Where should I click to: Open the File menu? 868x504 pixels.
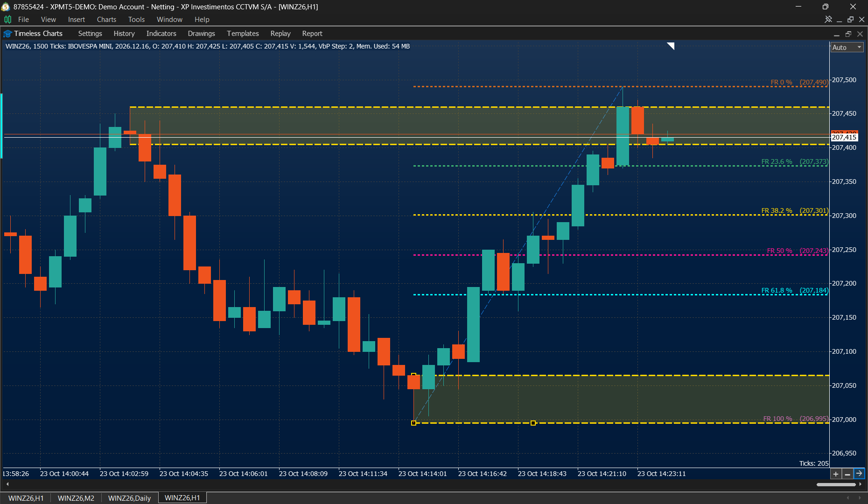tap(23, 19)
